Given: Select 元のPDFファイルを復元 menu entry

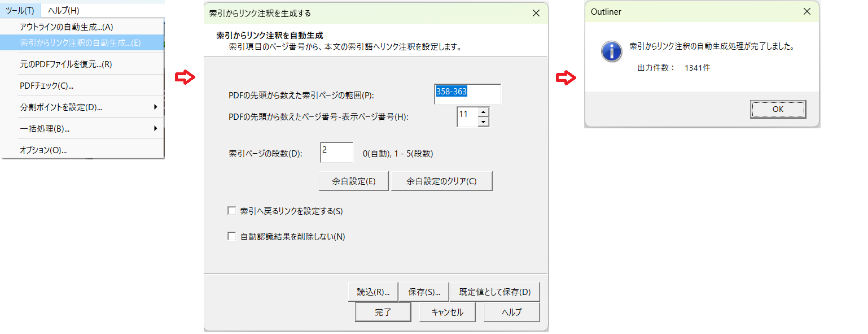Looking at the screenshot, I should (65, 64).
